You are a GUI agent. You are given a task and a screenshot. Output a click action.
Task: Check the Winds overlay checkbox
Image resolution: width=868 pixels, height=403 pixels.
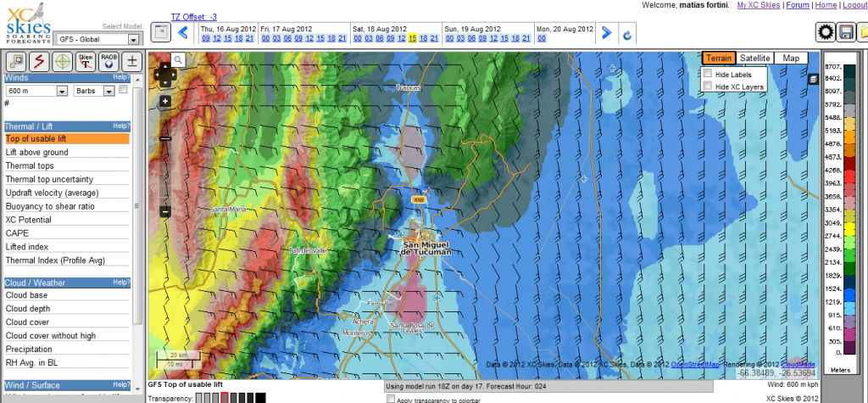tap(124, 90)
